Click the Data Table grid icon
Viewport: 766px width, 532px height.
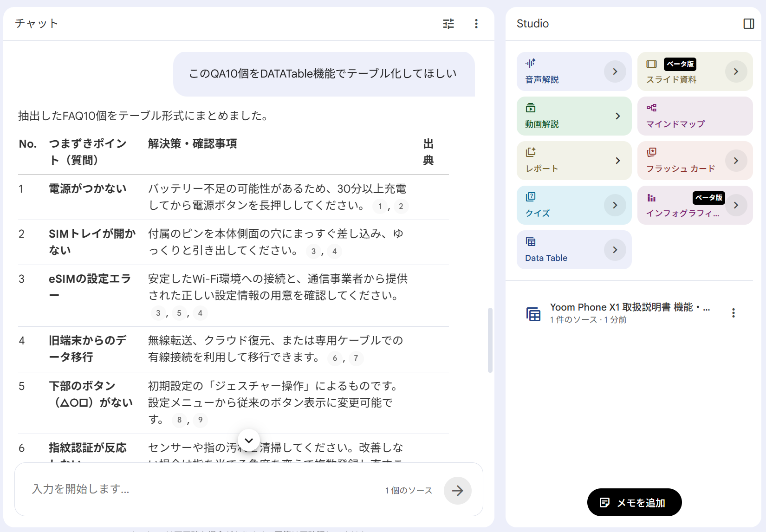[x=531, y=241]
